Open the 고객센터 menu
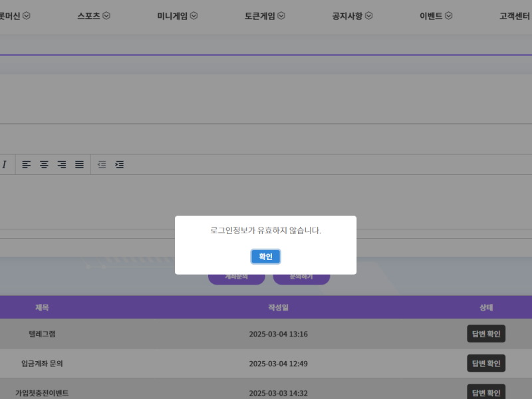 tap(515, 16)
